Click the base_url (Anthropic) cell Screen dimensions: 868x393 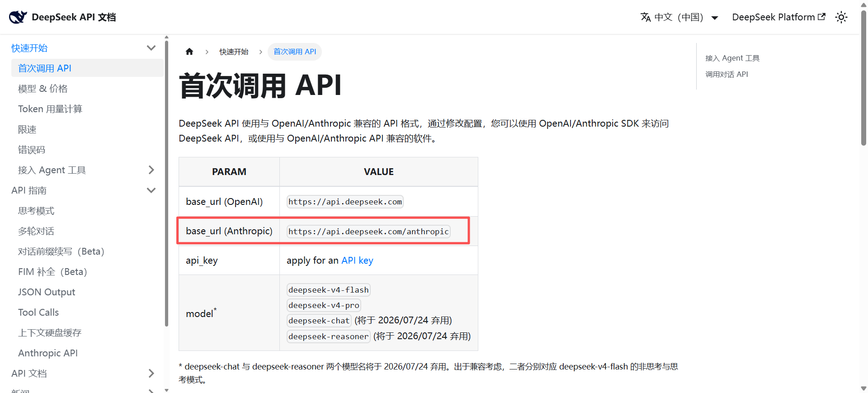(229, 231)
